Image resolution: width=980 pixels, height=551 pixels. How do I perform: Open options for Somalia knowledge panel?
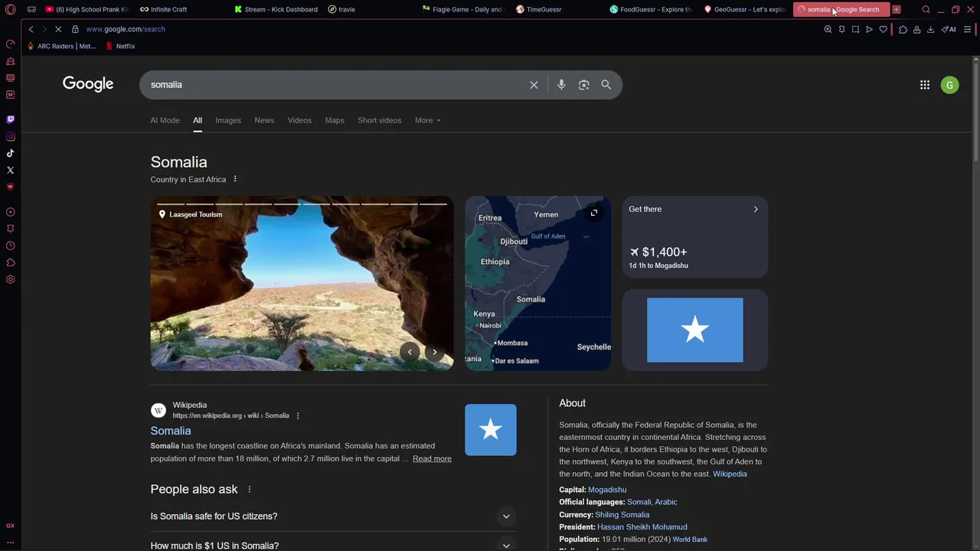tap(235, 179)
